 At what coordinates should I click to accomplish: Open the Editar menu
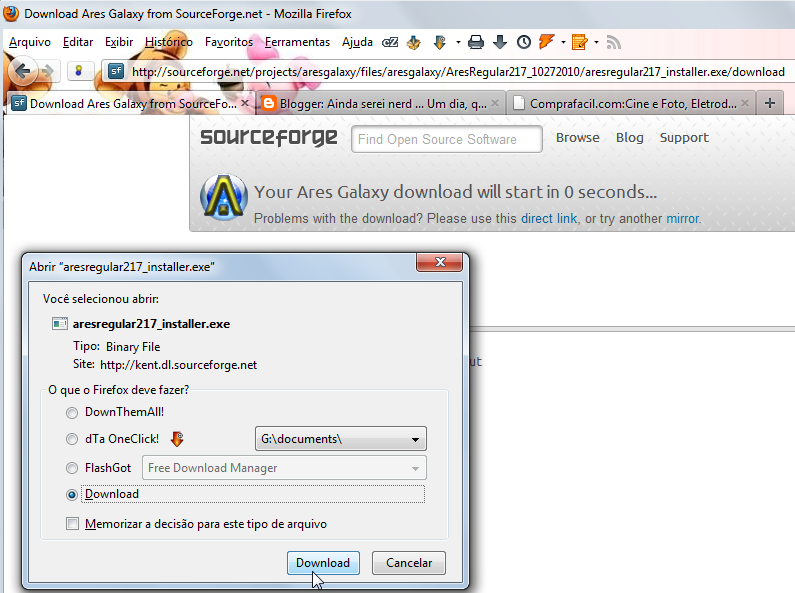coord(78,42)
